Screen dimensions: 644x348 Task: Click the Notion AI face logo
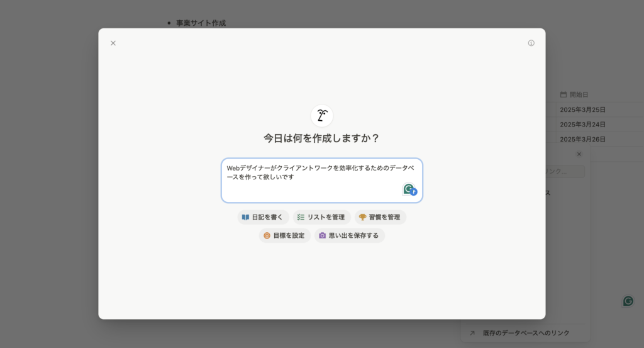[322, 116]
